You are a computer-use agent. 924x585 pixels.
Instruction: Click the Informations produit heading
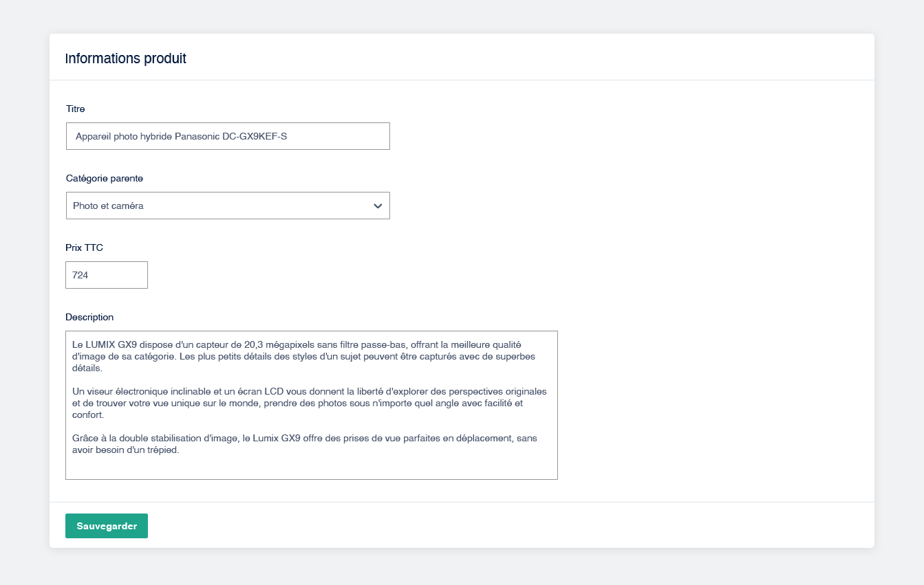[125, 58]
